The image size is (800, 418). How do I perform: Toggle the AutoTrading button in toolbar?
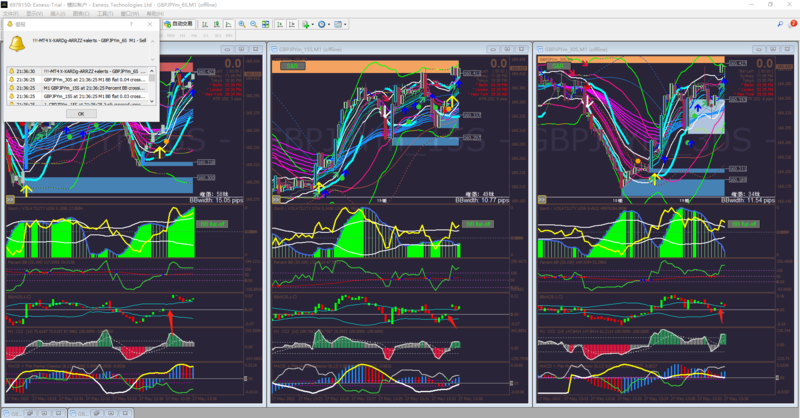coord(178,24)
